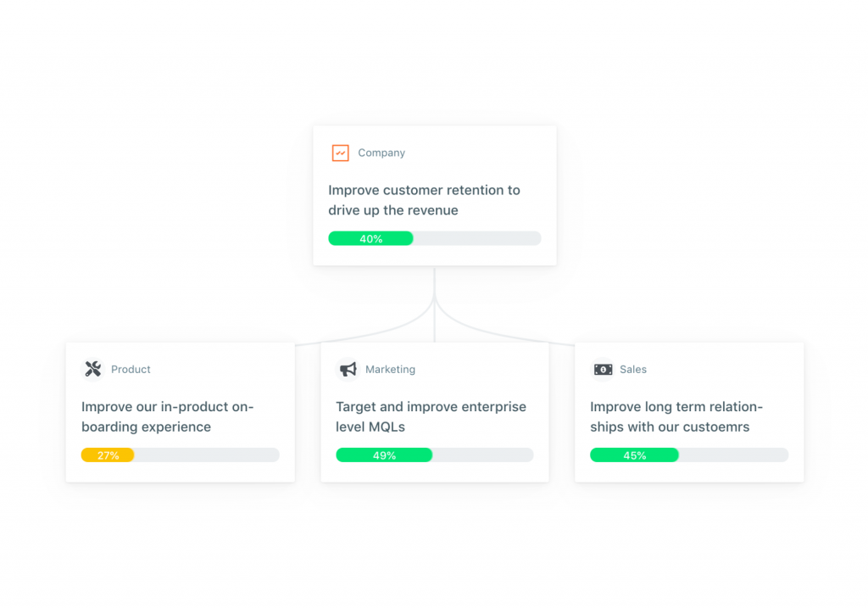Click the 49% Marketing progress bar

coord(384,455)
